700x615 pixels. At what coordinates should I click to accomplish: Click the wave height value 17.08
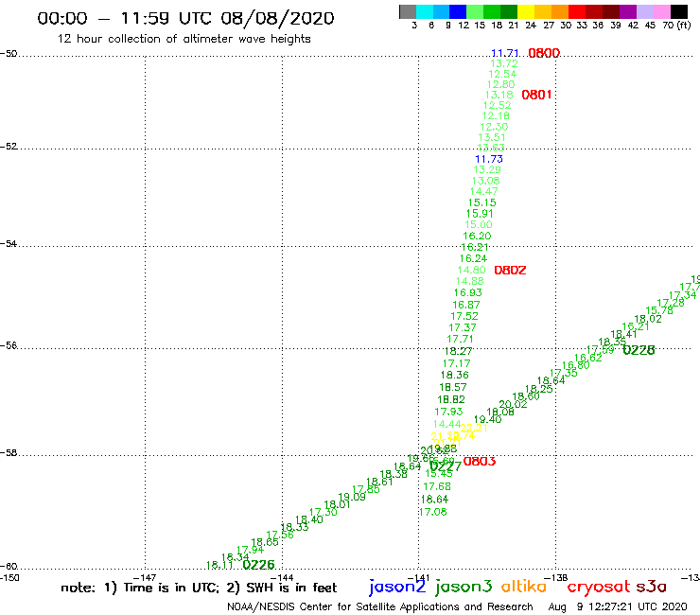[x=432, y=512]
